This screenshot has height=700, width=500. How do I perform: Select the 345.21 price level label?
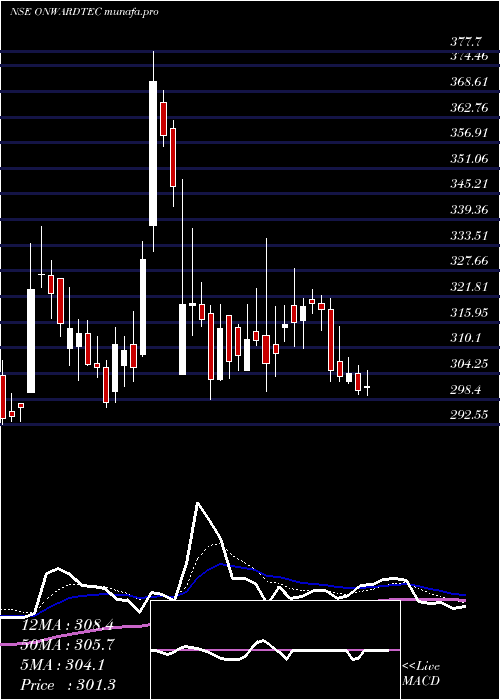pos(469,184)
